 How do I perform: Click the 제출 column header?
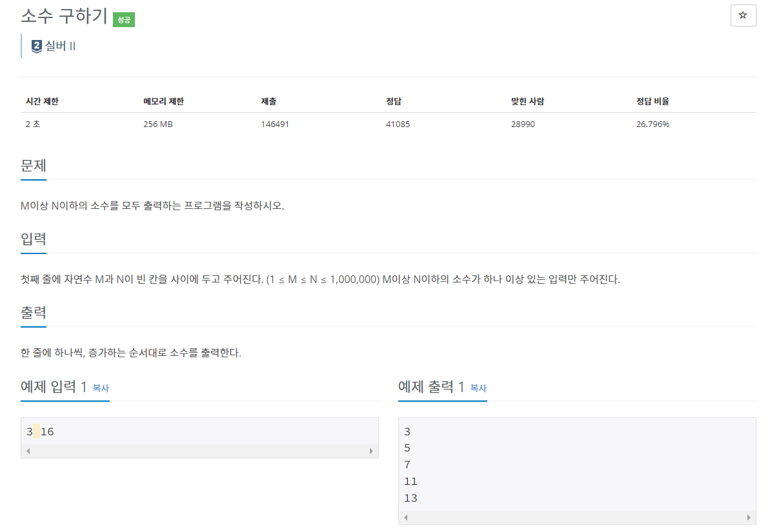tap(268, 101)
